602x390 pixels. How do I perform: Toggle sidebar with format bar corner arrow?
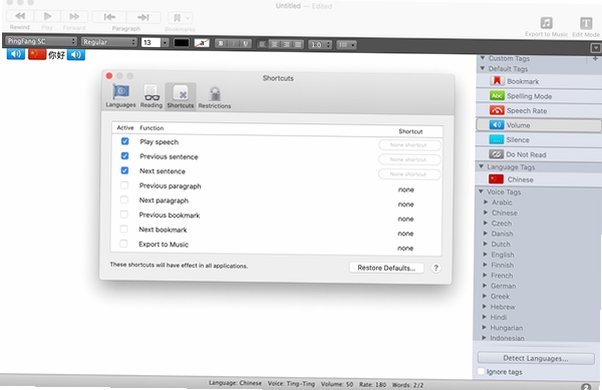596,48
